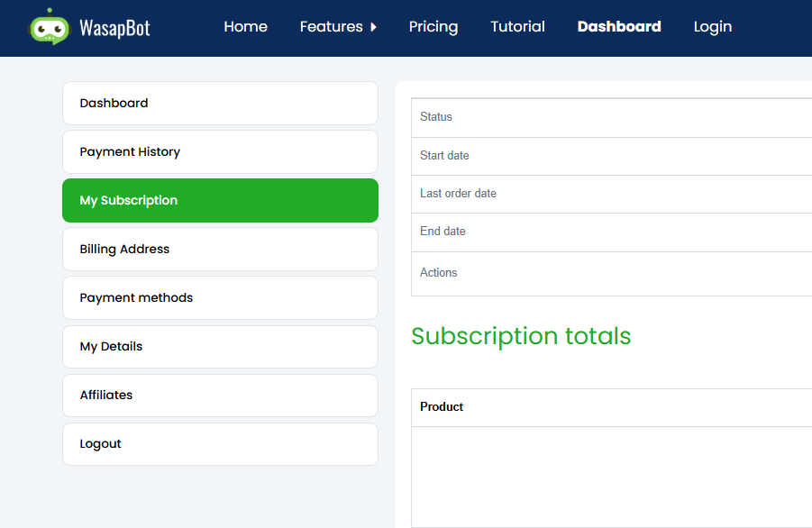812x528 pixels.
Task: Go to Payment methods section
Action: (x=220, y=298)
